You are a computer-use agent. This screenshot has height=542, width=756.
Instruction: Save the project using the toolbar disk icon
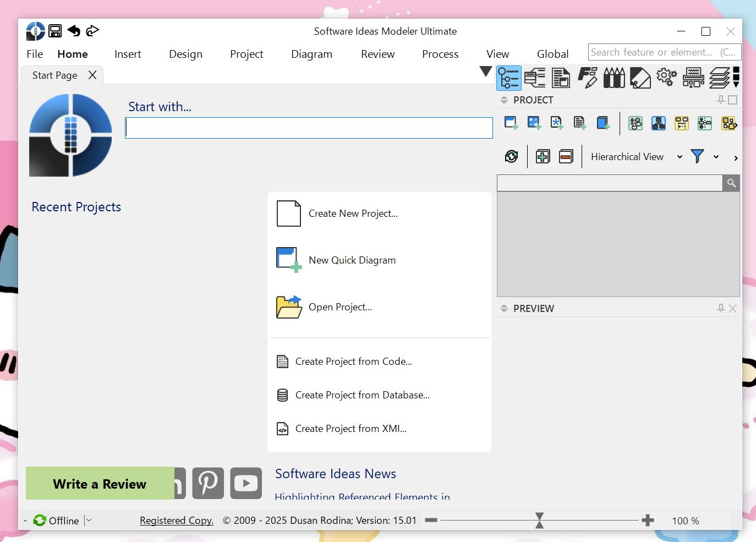(55, 31)
